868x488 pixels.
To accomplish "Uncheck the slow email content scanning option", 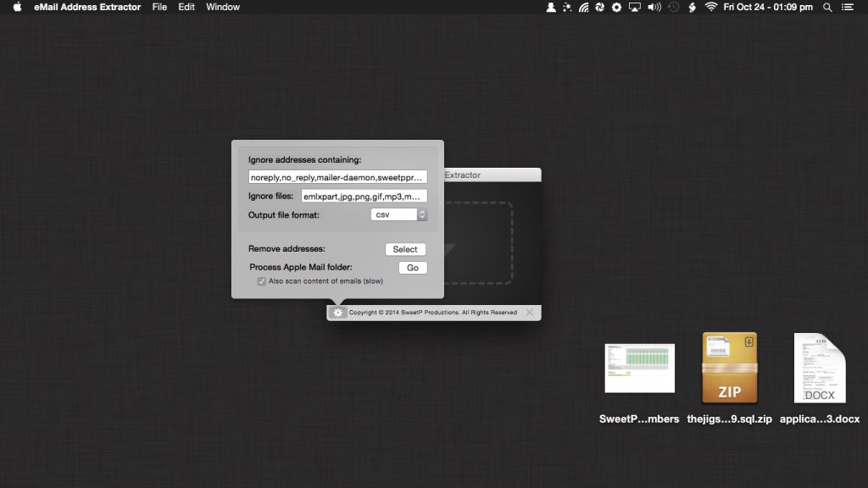I will point(262,280).
